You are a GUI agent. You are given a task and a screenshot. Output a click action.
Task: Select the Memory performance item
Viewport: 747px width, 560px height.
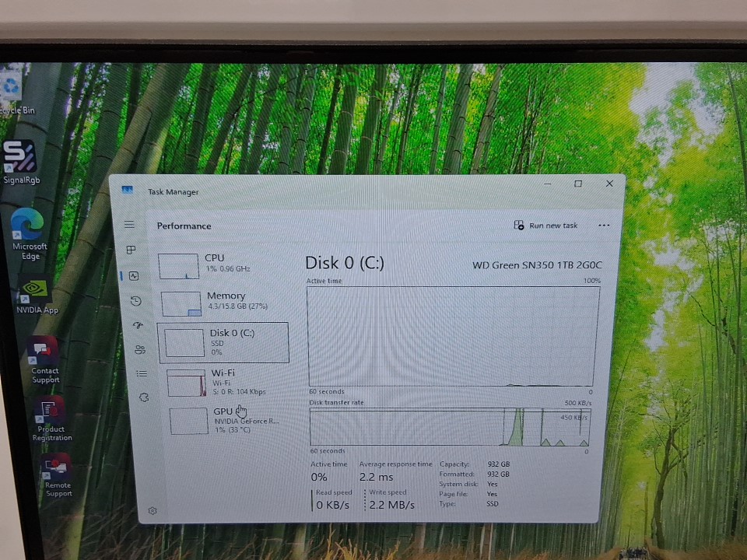(224, 303)
